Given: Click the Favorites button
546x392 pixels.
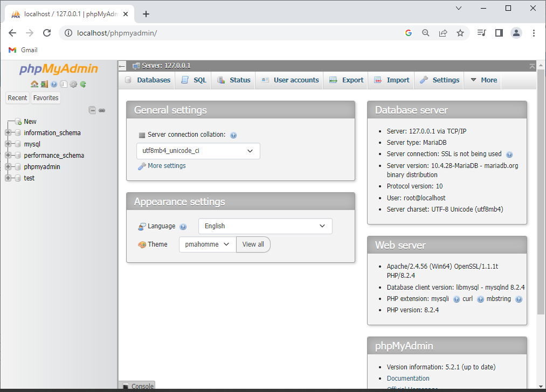Looking at the screenshot, I should pyautogui.click(x=46, y=98).
